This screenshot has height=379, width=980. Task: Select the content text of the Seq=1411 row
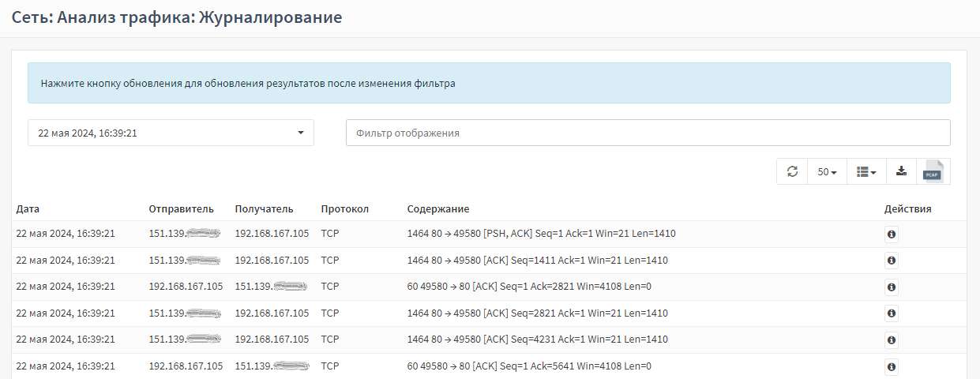(x=537, y=261)
